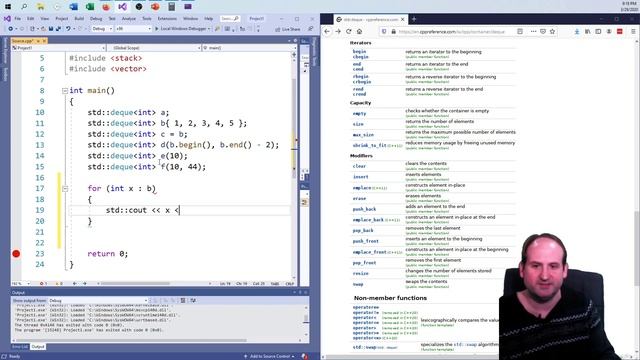Start the Local Windows Debugger
Viewport: 640px width, 360px height.
182,29
